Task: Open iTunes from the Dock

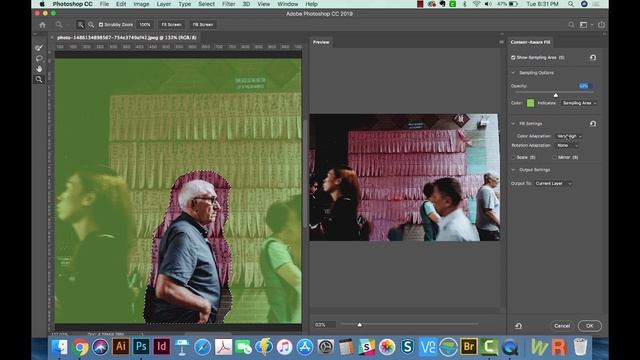Action: tap(284, 347)
